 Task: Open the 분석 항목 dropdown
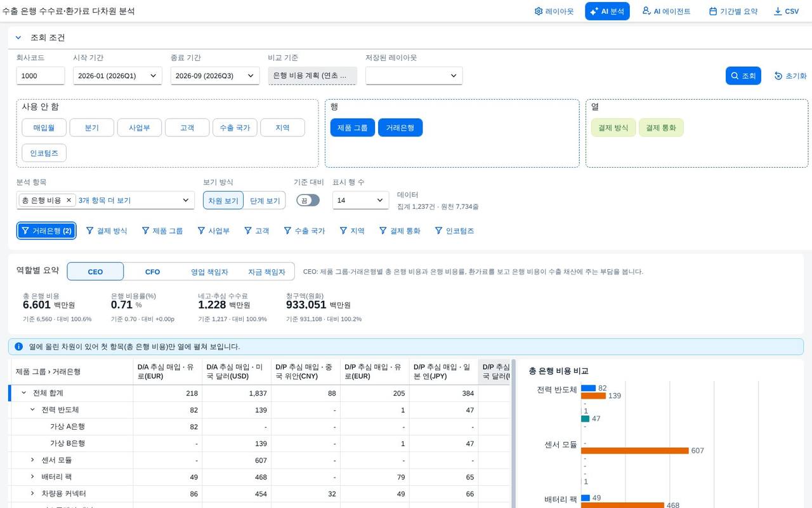186,200
